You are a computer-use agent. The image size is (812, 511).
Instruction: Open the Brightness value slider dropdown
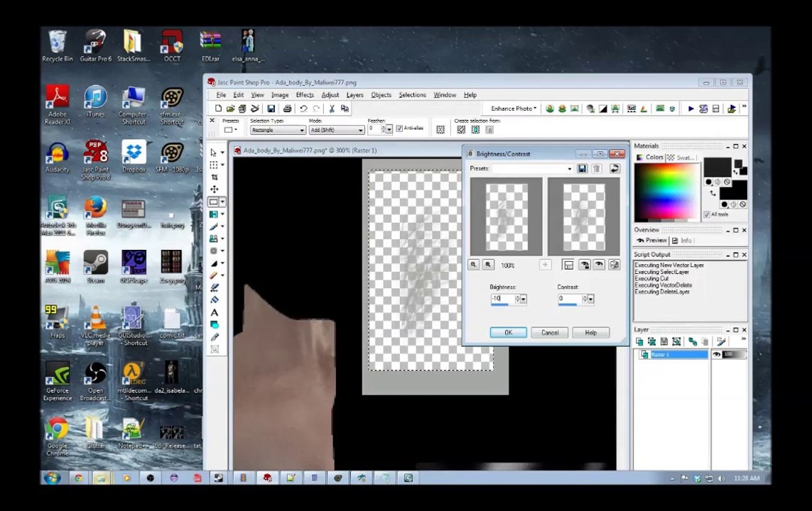pos(524,299)
